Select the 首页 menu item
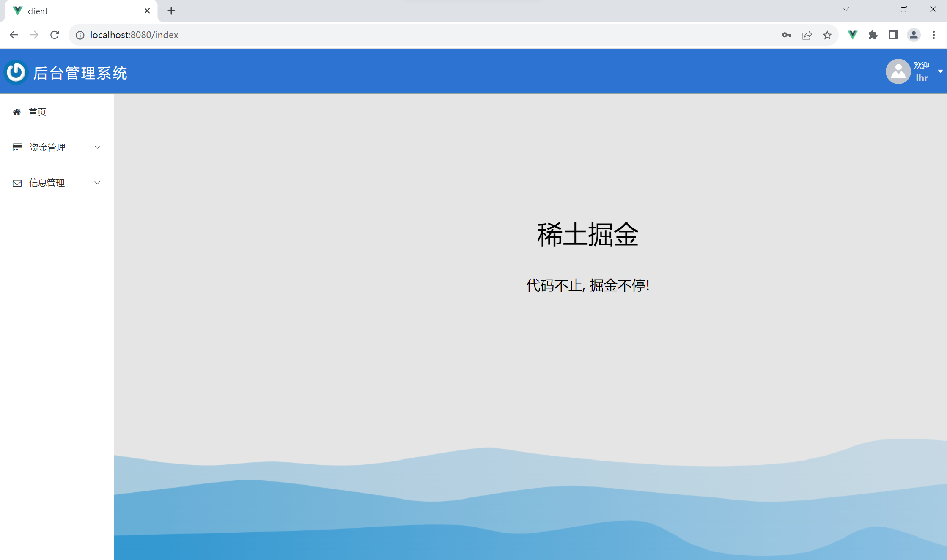The width and height of the screenshot is (947, 560). point(37,112)
